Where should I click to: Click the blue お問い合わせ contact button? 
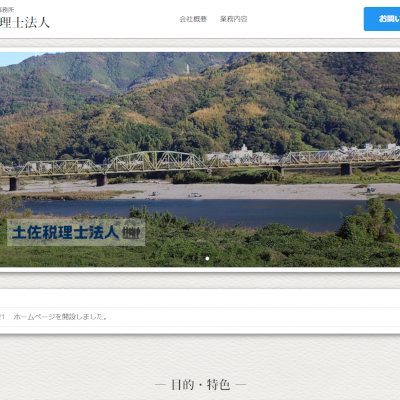coord(382,19)
